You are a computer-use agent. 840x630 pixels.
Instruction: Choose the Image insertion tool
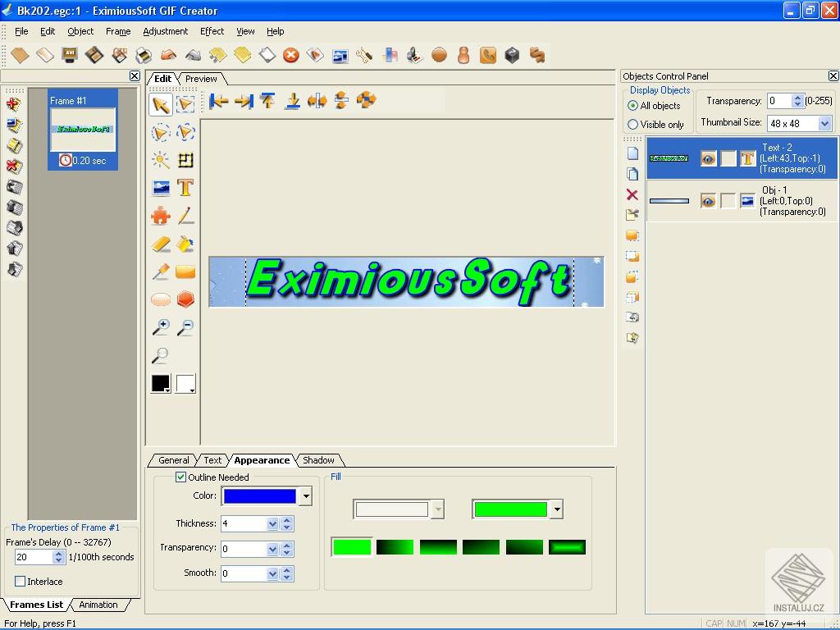(161, 187)
